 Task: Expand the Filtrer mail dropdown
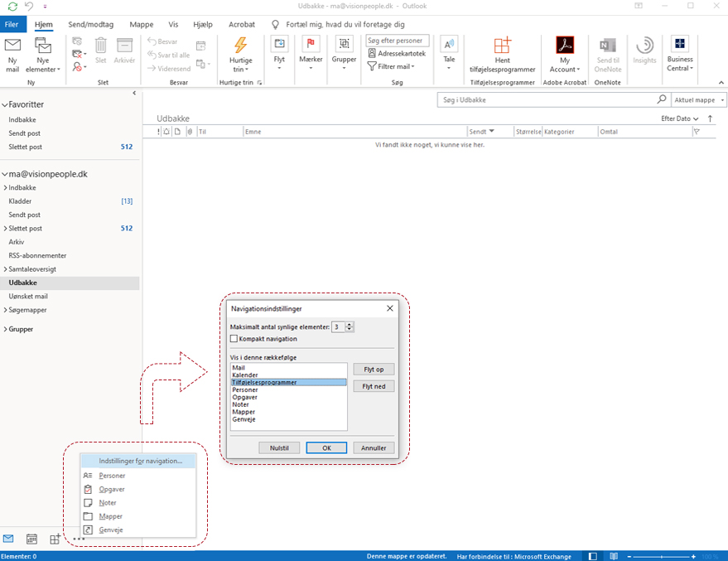(391, 66)
